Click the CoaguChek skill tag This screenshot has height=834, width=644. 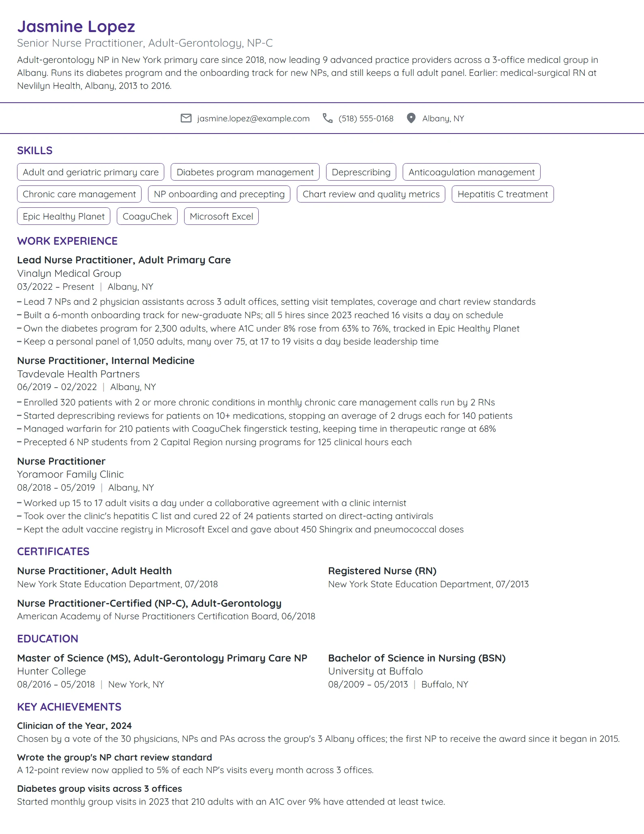(147, 216)
